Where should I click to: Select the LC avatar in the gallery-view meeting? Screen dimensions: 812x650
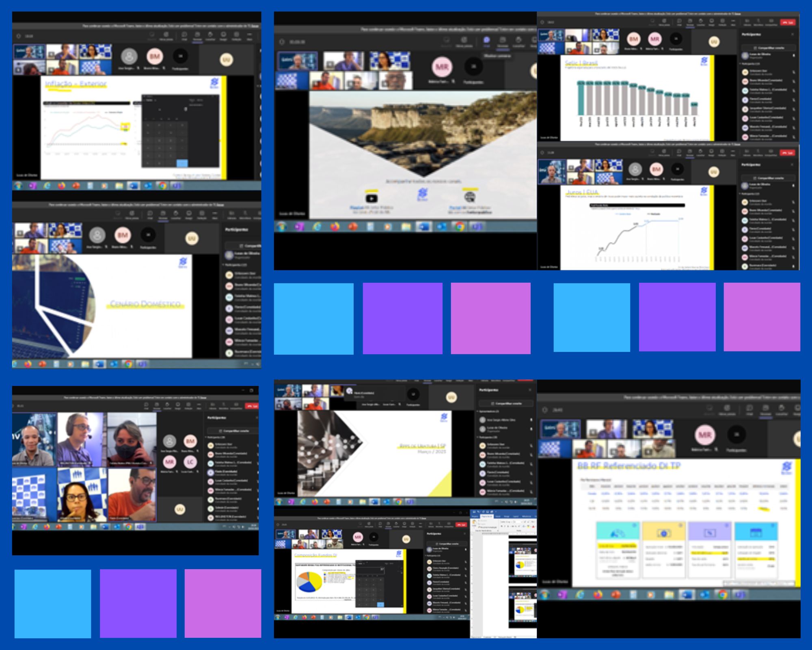click(x=190, y=462)
